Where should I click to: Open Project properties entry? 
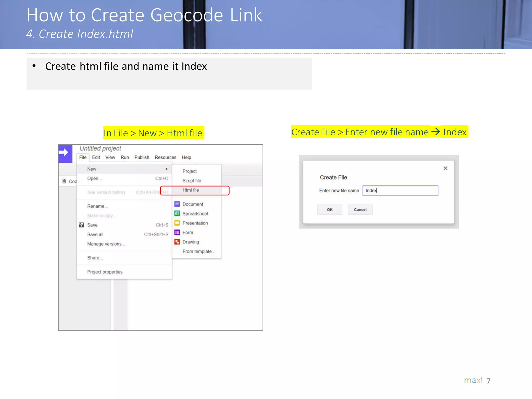point(124,272)
